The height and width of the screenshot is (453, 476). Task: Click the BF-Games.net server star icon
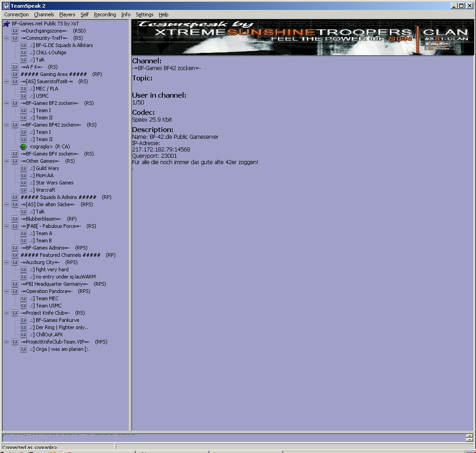(6, 24)
